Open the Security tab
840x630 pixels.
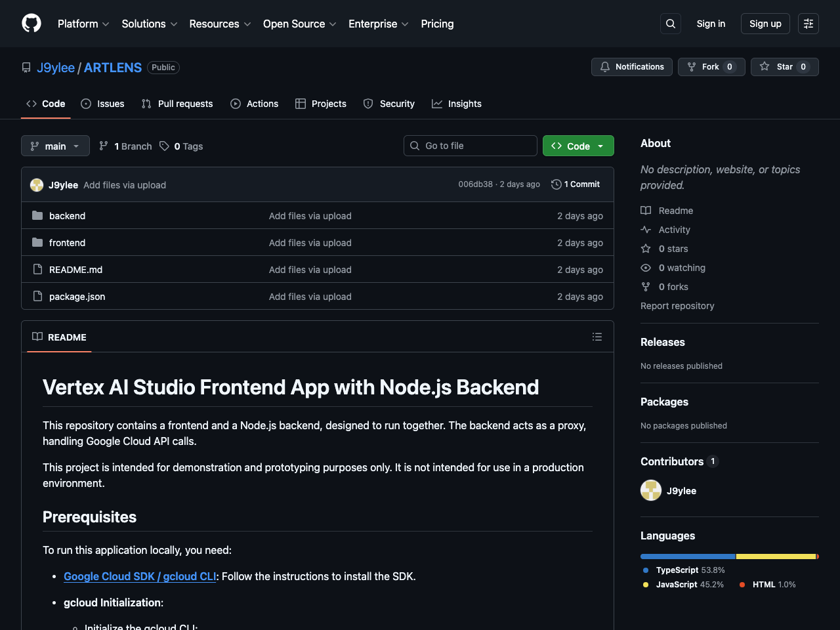click(x=389, y=104)
